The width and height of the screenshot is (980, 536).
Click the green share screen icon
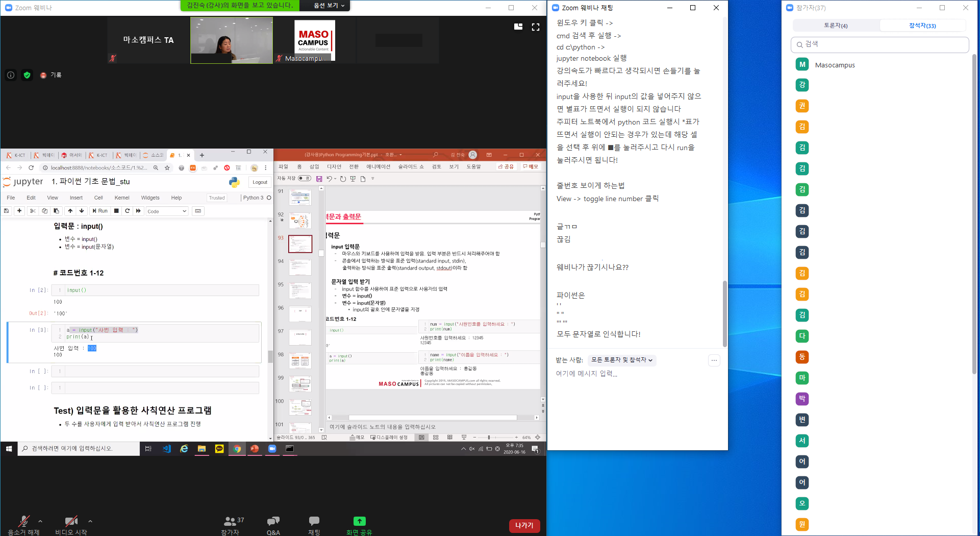click(x=359, y=522)
